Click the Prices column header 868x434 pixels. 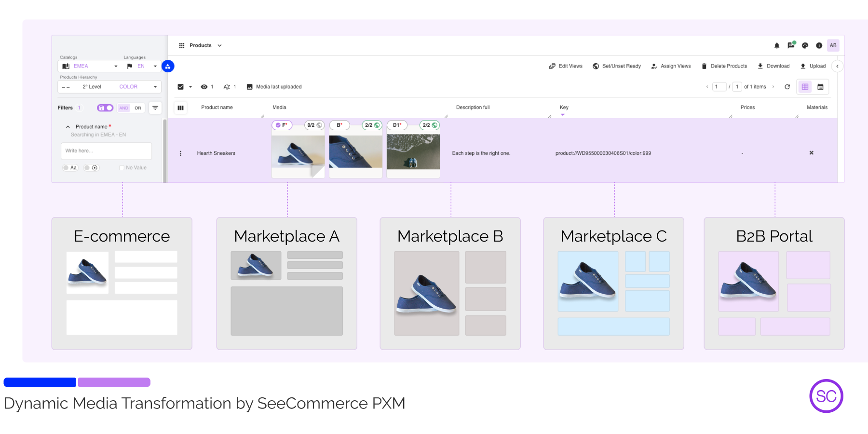(x=747, y=108)
